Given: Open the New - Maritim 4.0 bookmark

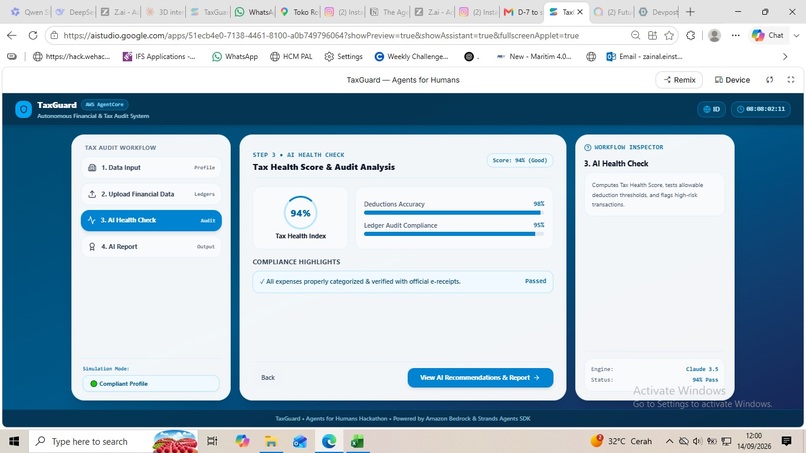Looking at the screenshot, I should pos(534,57).
